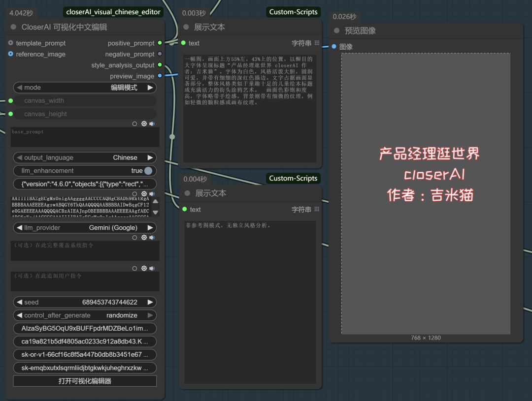Click the key field starting with sk-or-v1-66cf16c8

85,355
